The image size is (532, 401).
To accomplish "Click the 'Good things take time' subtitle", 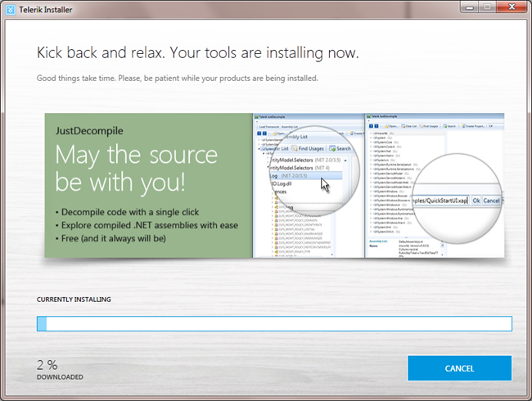I will point(177,79).
